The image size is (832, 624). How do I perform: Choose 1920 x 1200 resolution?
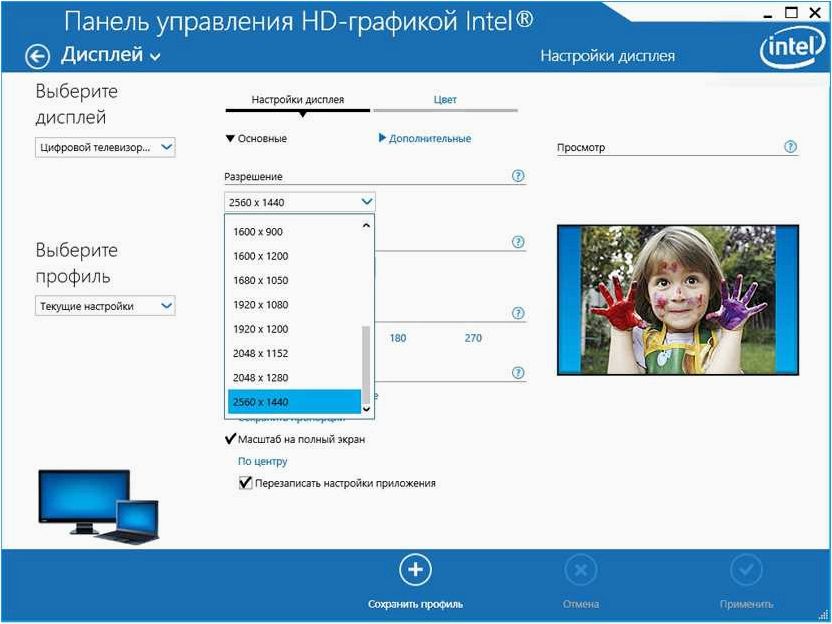[294, 330]
